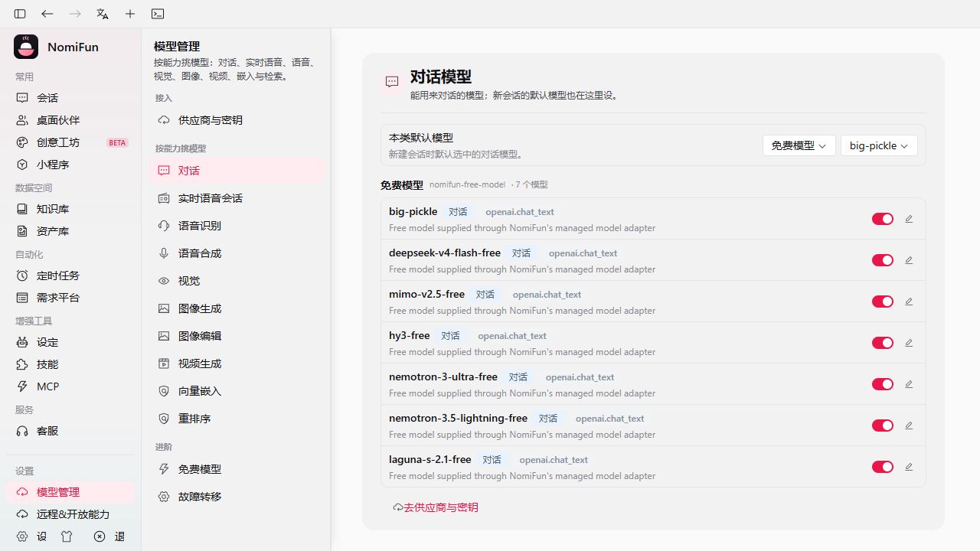This screenshot has height=551, width=980.
Task: Open the terminal console icon
Action: 158,14
